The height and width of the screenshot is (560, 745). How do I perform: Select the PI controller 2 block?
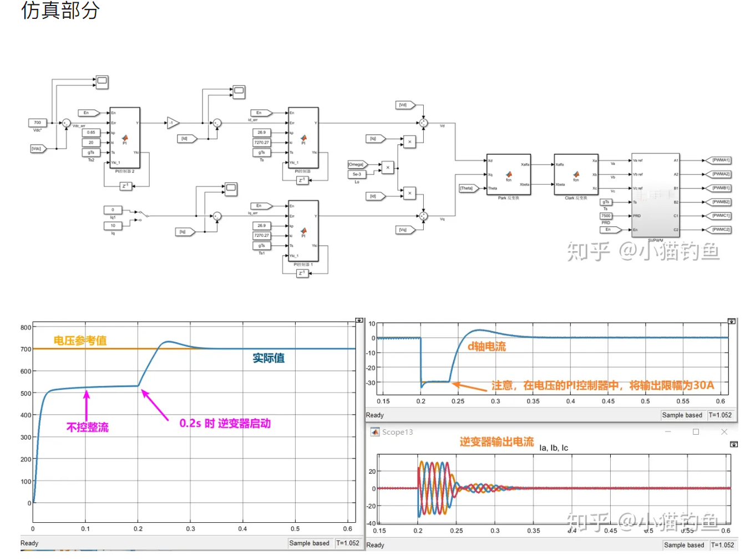(125, 138)
